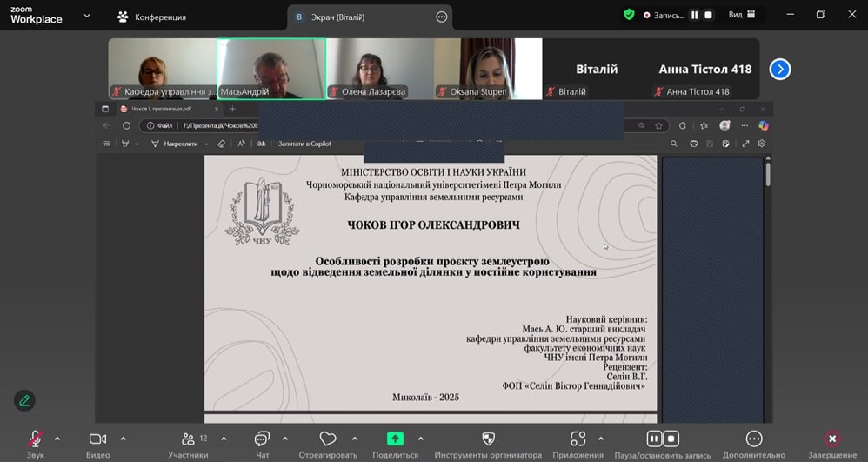
Task: Expand audio options caret next to Звук
Action: (x=57, y=439)
